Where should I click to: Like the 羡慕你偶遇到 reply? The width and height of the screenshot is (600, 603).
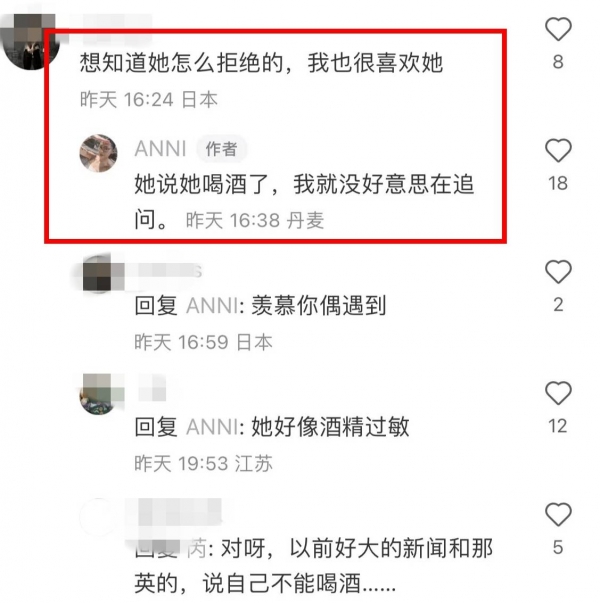pos(558,272)
